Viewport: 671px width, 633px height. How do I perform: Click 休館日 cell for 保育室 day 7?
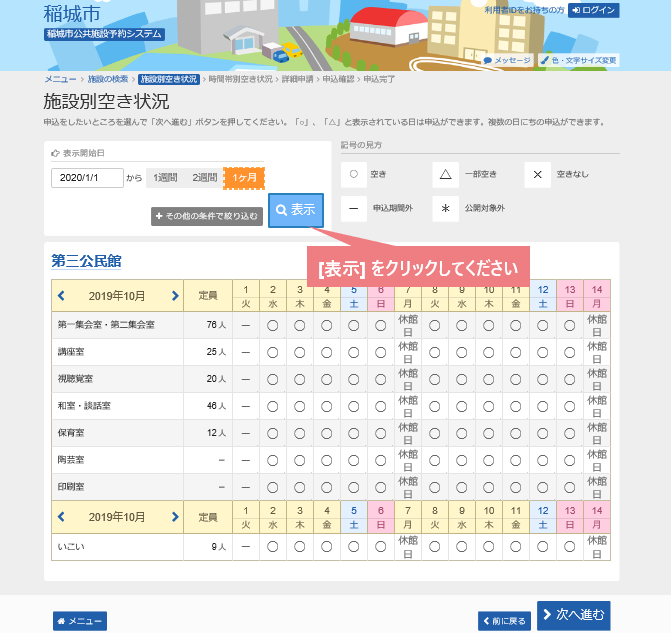click(x=408, y=434)
